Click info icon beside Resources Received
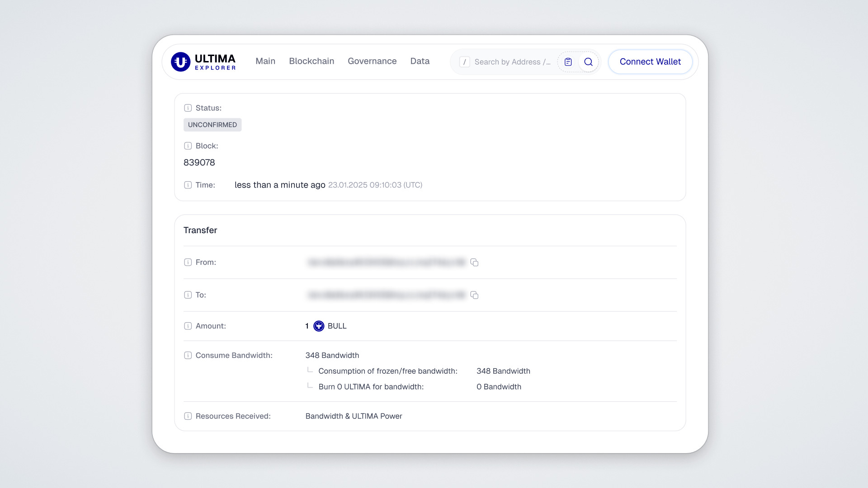 188,416
